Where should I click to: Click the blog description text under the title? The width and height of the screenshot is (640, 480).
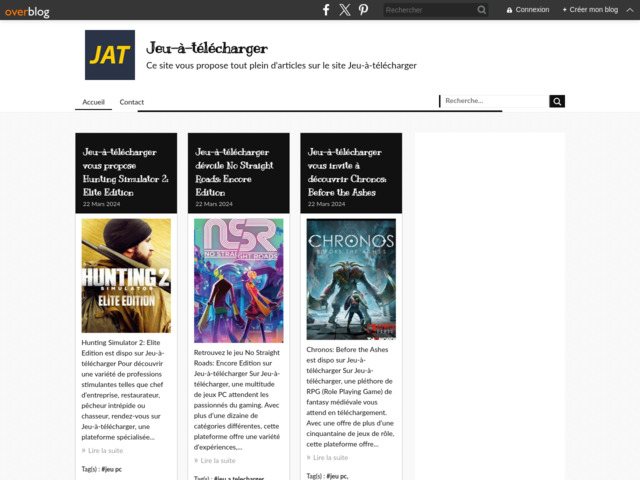point(281,66)
